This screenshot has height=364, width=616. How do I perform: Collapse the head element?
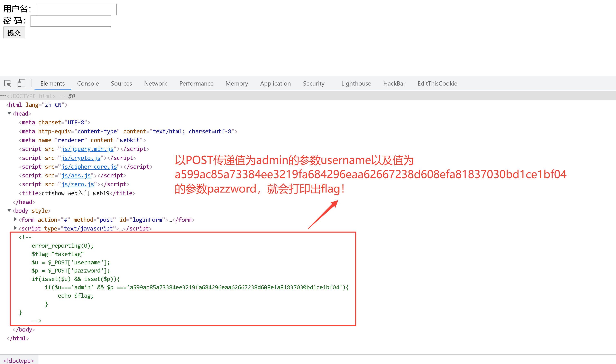click(x=9, y=113)
